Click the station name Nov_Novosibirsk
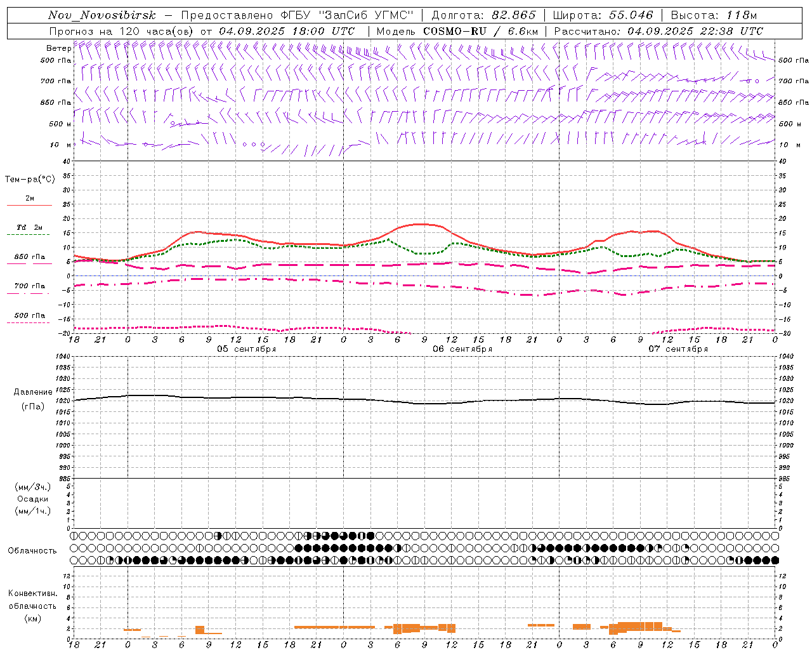 (x=102, y=16)
